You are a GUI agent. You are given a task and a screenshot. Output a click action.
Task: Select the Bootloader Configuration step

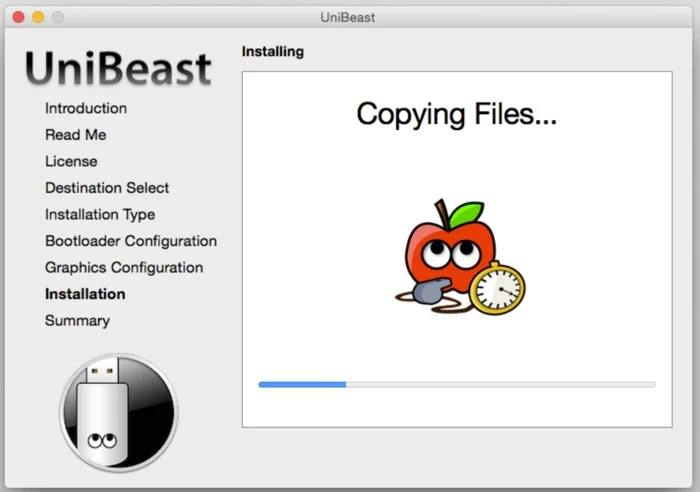point(131,241)
